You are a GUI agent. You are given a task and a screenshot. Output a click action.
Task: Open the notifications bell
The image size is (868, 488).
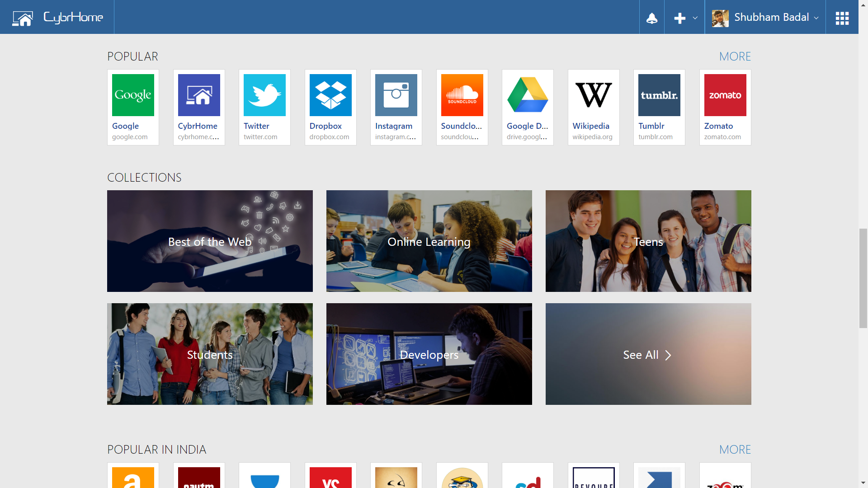click(x=652, y=18)
